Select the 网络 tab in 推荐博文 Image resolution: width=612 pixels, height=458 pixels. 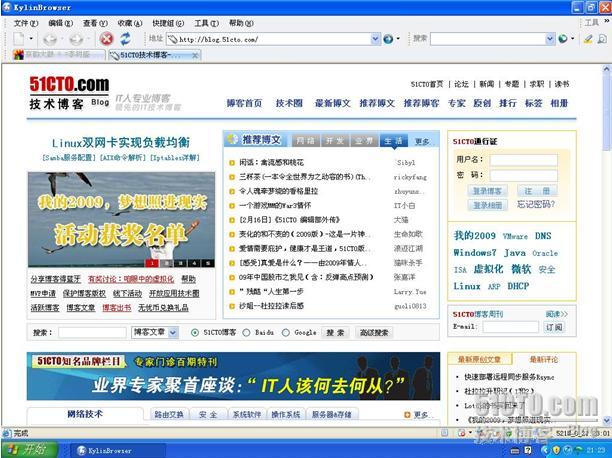click(306, 141)
